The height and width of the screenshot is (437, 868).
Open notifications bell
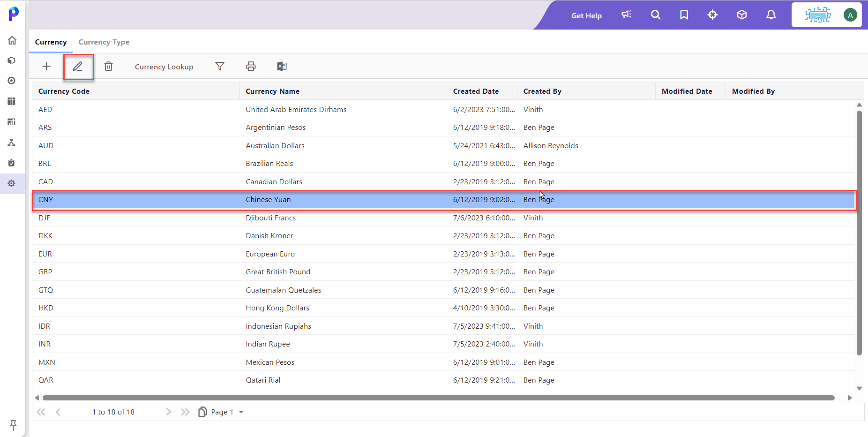[771, 15]
